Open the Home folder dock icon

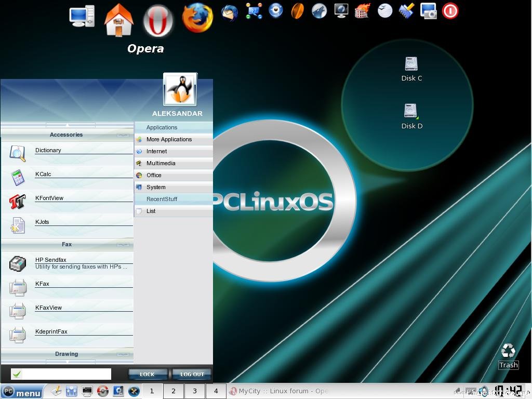(118, 20)
